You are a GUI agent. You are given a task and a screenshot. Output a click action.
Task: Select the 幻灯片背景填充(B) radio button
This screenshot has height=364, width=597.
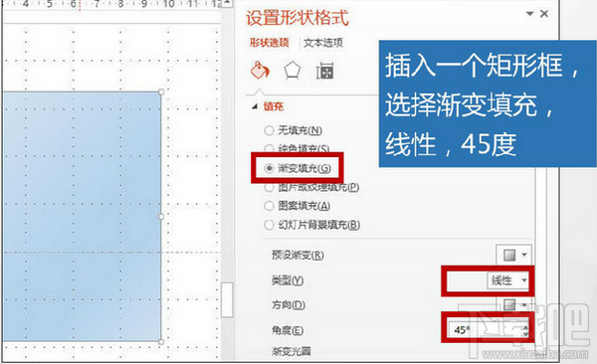point(269,225)
